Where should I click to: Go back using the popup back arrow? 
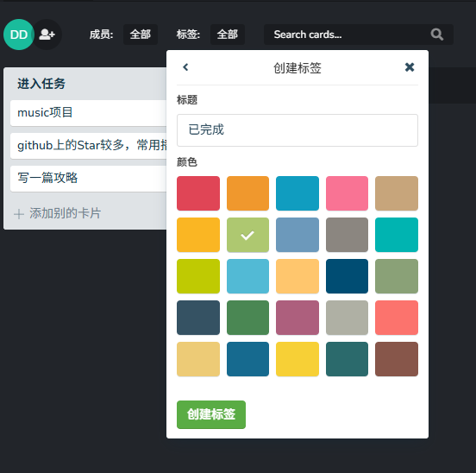185,67
